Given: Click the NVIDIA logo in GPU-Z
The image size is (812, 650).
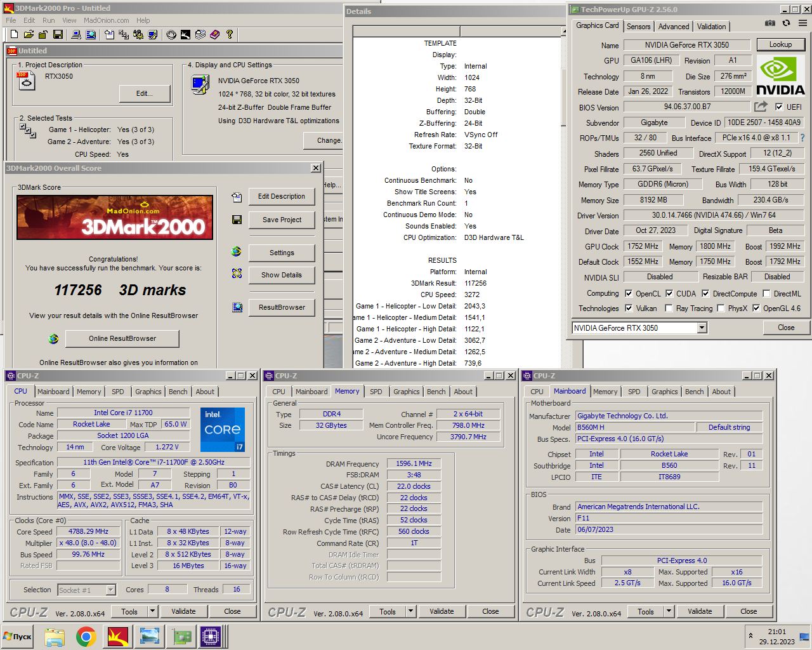Looking at the screenshot, I should coord(780,76).
